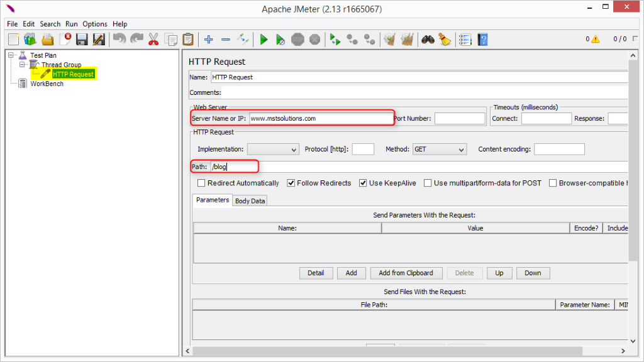Reset search with broom icon
This screenshot has width=644, height=362.
click(445, 40)
